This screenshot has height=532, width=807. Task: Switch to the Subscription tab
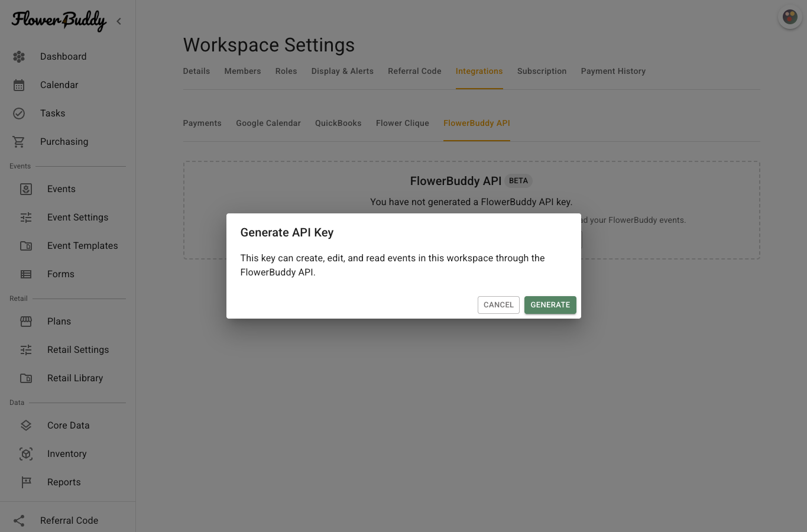pos(542,72)
